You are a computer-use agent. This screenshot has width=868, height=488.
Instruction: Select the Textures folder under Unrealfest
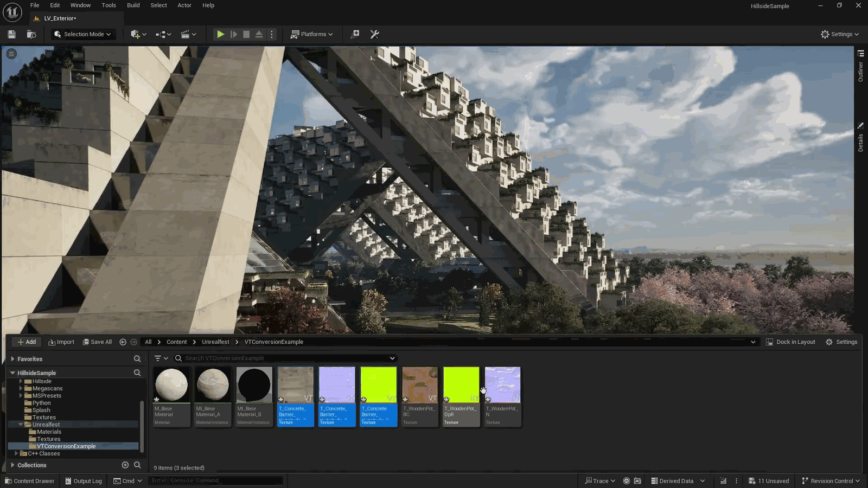point(48,439)
